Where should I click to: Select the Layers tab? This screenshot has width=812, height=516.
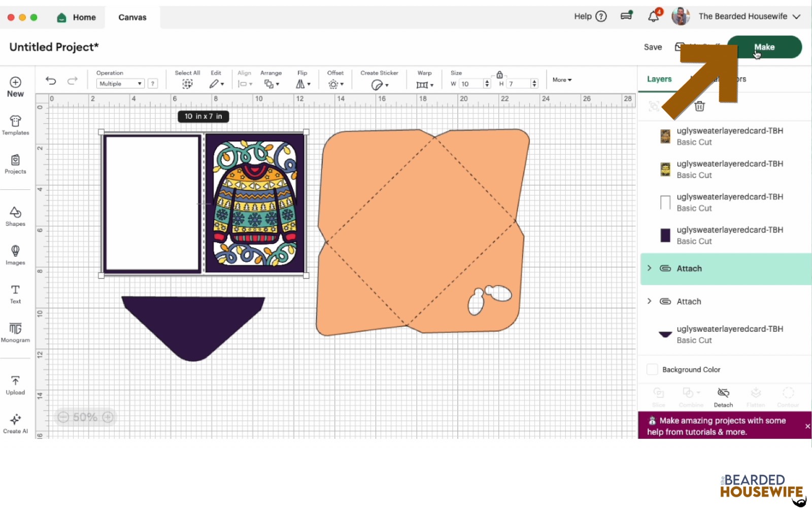click(x=659, y=79)
